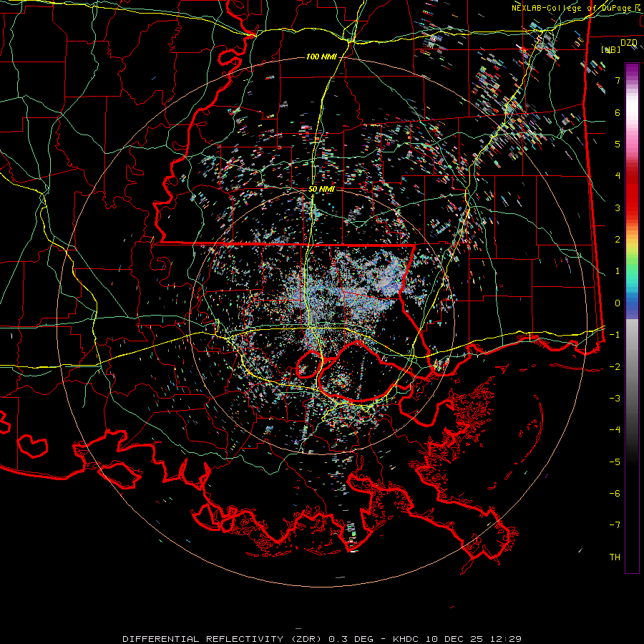Click the color bar legend at 7 dB

click(x=632, y=80)
